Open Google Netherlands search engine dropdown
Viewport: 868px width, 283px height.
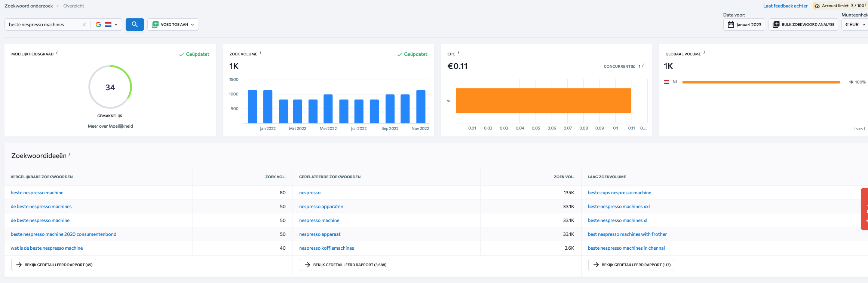107,25
